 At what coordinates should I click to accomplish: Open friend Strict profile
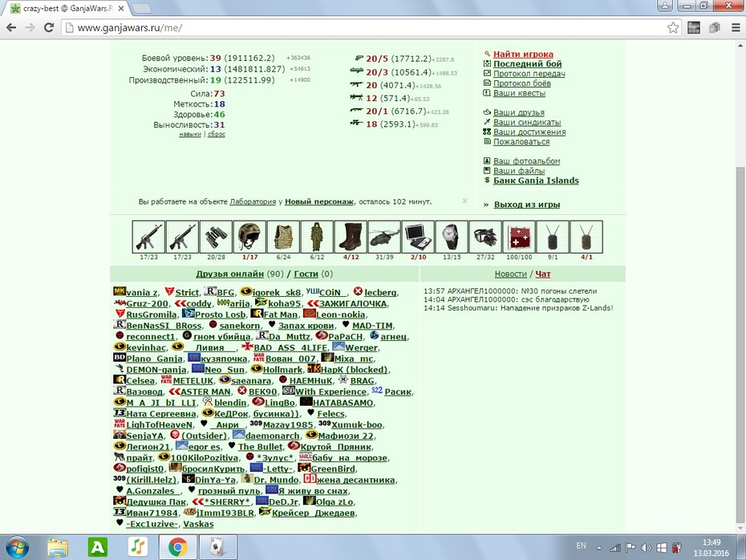pos(187,293)
